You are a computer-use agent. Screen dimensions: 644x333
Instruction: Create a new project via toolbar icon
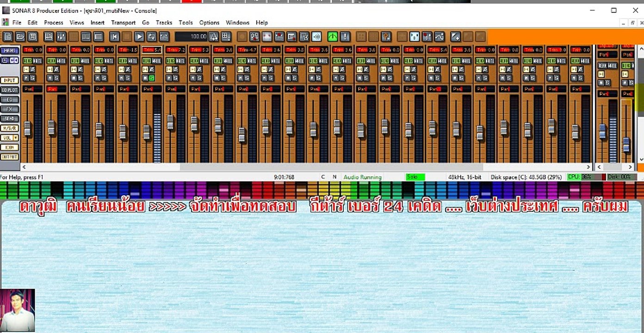click(x=7, y=37)
